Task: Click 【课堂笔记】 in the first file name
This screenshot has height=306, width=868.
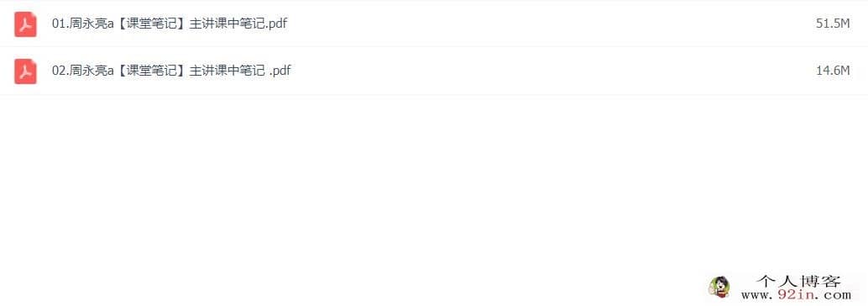Action: (x=151, y=24)
